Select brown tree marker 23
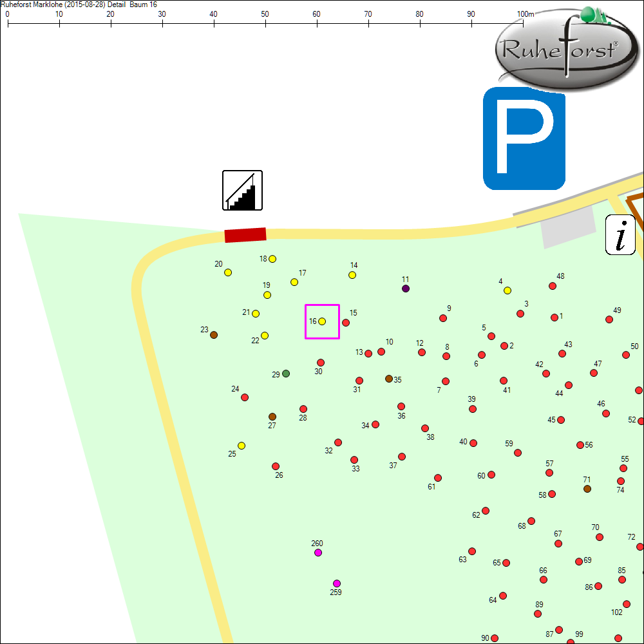This screenshot has width=644, height=644. pos(214,335)
